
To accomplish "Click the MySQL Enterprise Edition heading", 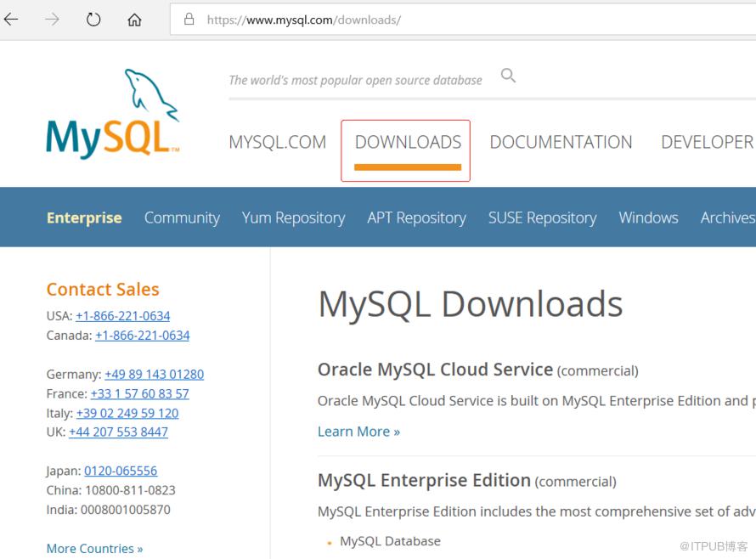I will (x=424, y=480).
